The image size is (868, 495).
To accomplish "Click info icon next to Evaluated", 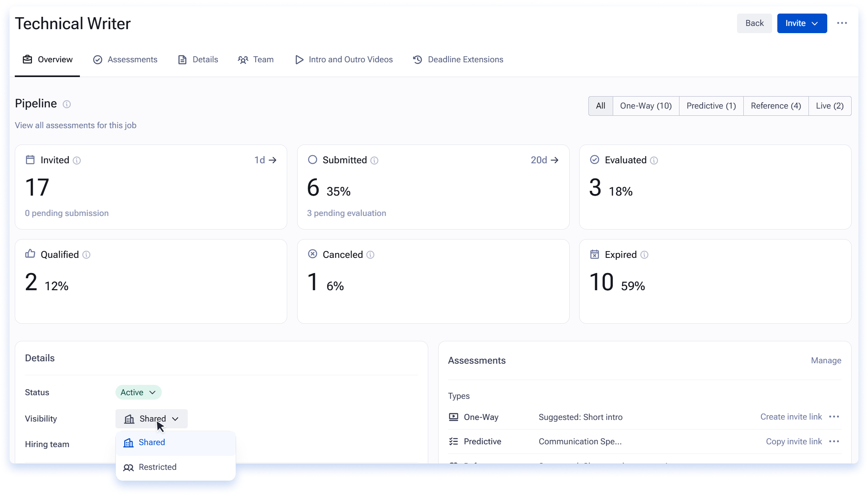I will pos(654,160).
